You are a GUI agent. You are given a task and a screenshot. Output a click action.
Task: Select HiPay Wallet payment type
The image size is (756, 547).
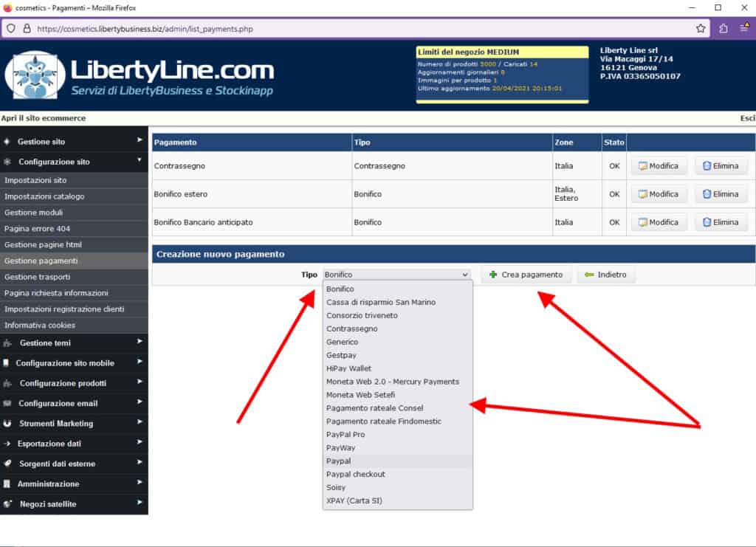[x=397, y=368]
